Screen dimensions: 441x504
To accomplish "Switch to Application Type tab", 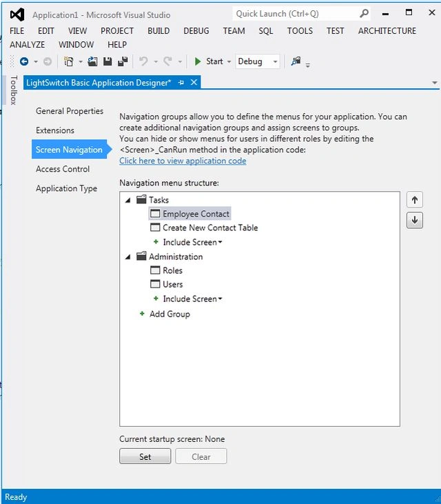I will 66,188.
